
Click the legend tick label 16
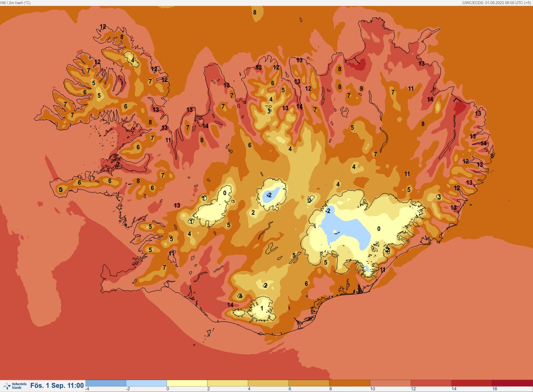(495, 389)
